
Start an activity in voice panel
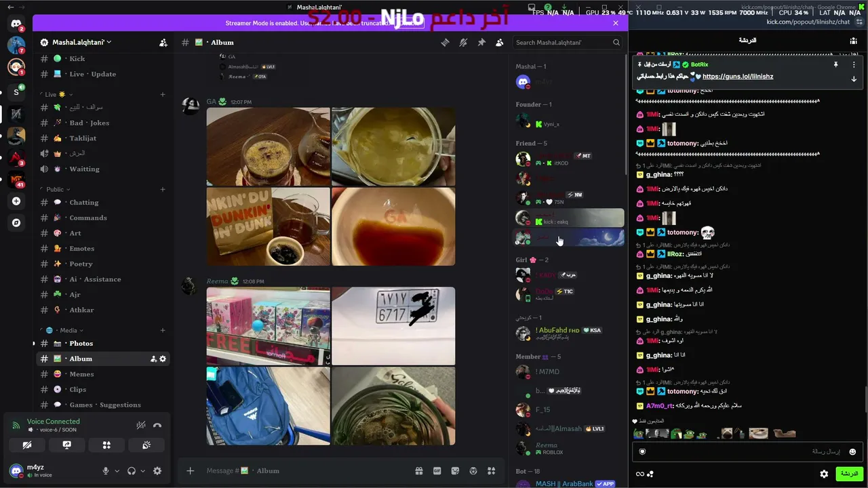[x=106, y=445]
